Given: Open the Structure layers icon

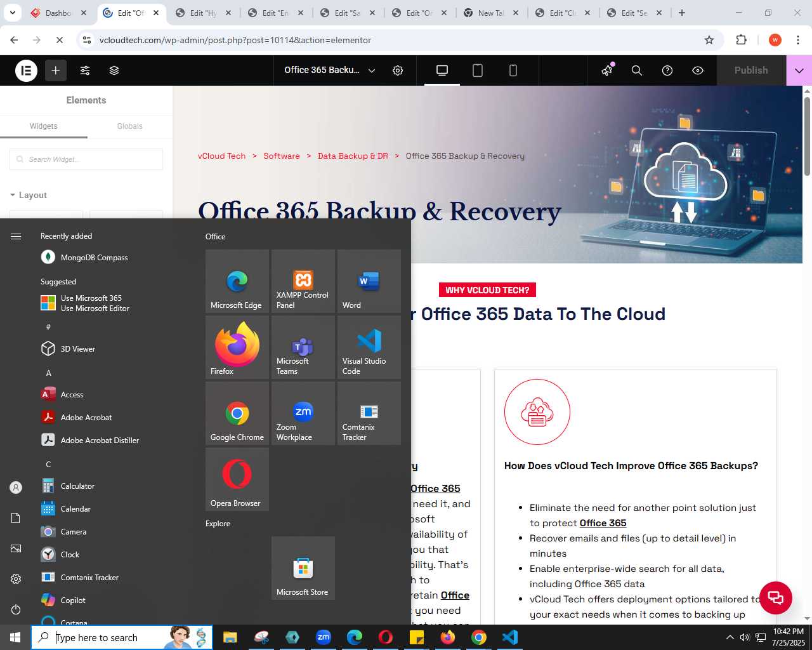Looking at the screenshot, I should (114, 70).
